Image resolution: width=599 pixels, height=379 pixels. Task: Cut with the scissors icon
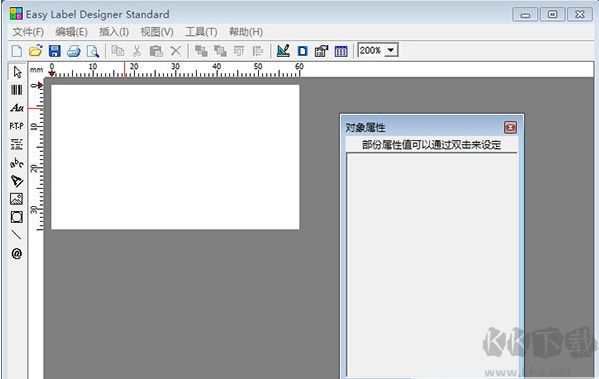click(x=137, y=51)
